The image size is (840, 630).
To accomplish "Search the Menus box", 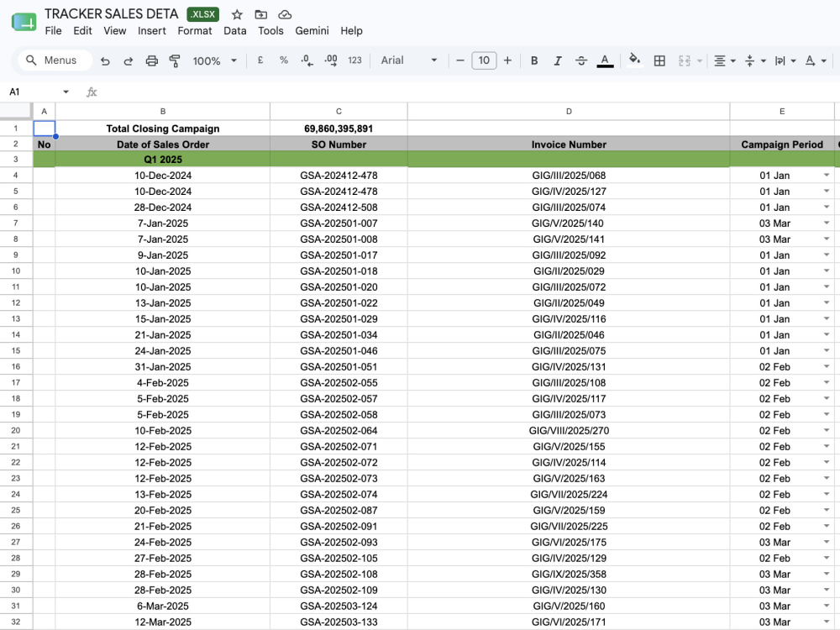I will [55, 60].
